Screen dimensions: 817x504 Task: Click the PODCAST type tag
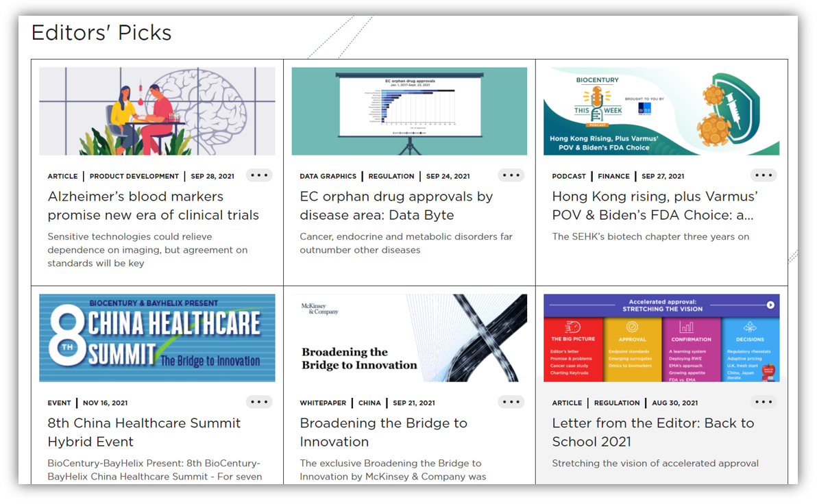tap(569, 176)
